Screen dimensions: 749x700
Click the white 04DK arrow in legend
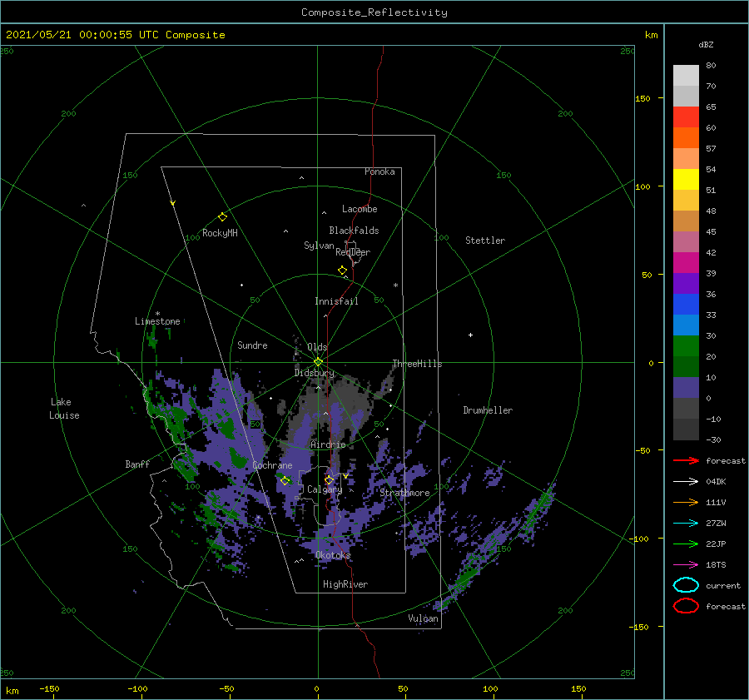coord(686,482)
